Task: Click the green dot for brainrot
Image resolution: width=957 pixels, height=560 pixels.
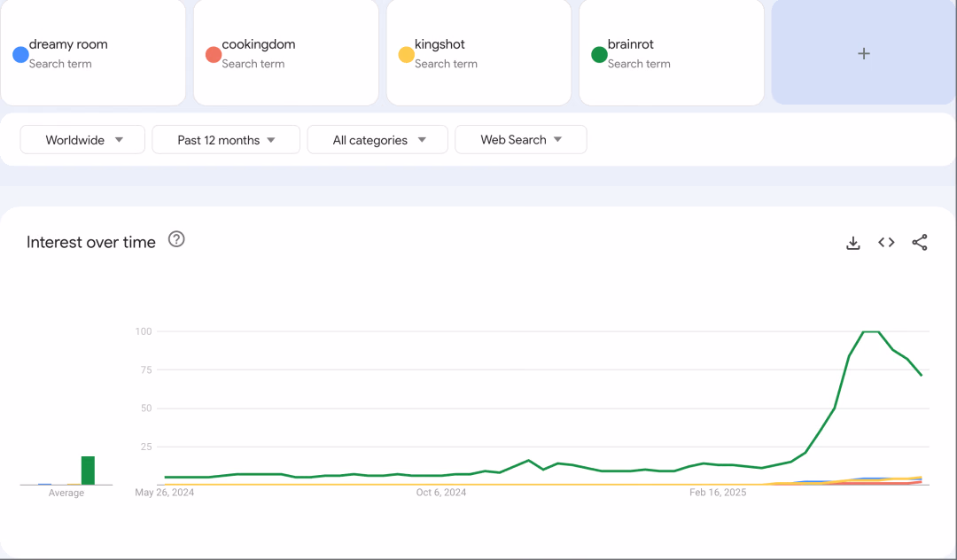Action: [599, 54]
